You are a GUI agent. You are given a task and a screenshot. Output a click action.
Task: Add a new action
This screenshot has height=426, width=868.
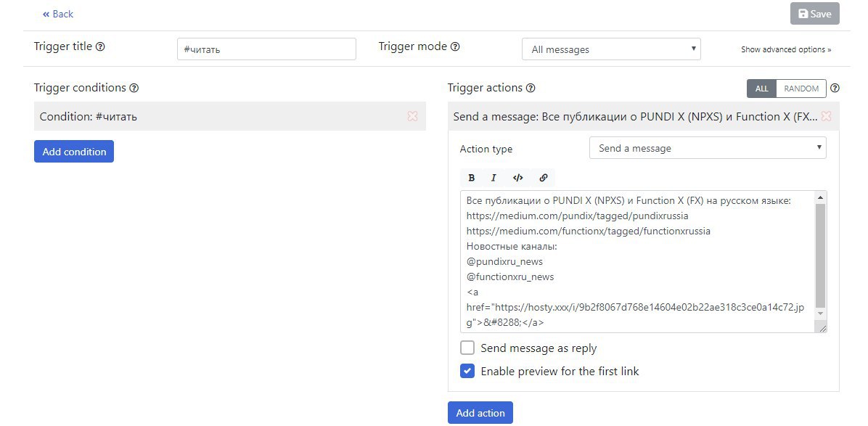point(480,413)
